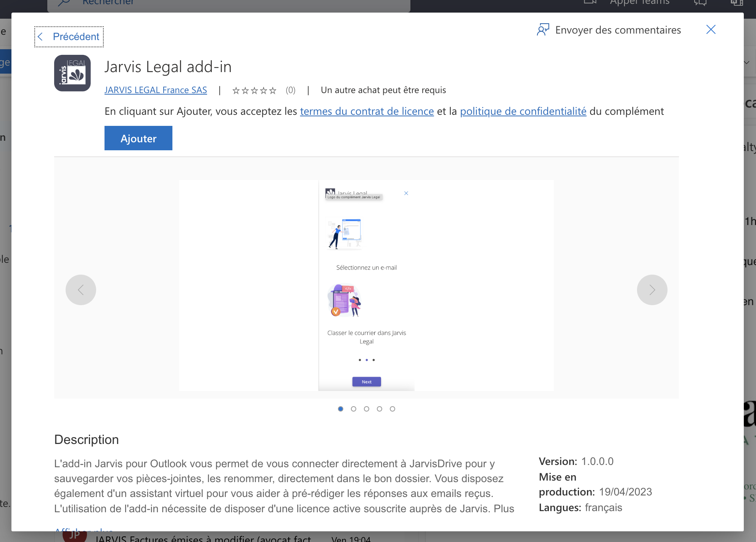This screenshot has width=756, height=542.
Task: Open termes du contrat de licence link
Action: click(367, 111)
